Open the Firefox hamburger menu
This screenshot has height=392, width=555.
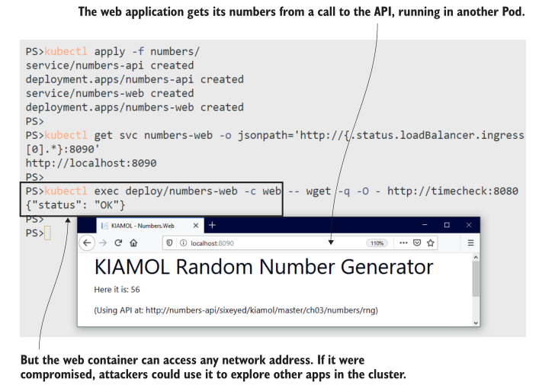pos(470,243)
